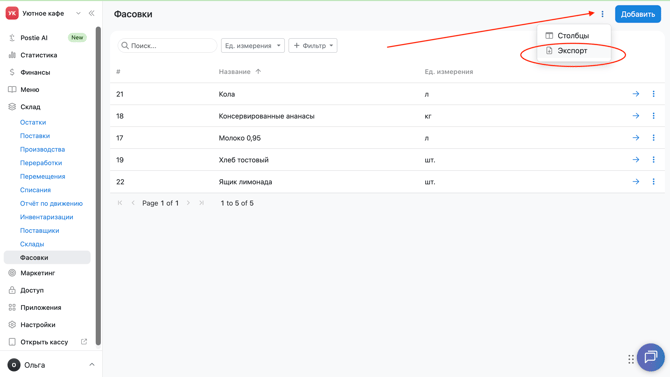Click the Ед. измерения column header
The width and height of the screenshot is (670, 377).
pyautogui.click(x=449, y=71)
